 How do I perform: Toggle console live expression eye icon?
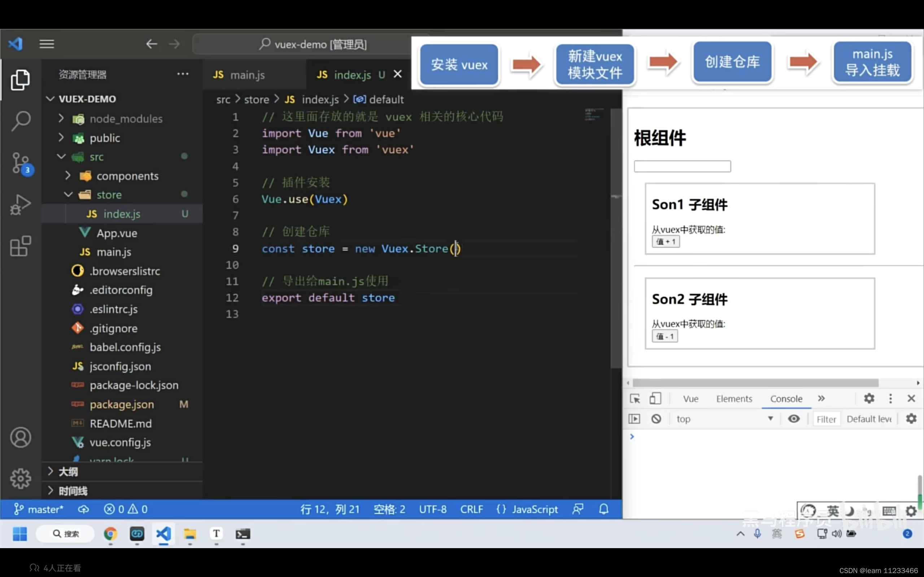tap(794, 419)
